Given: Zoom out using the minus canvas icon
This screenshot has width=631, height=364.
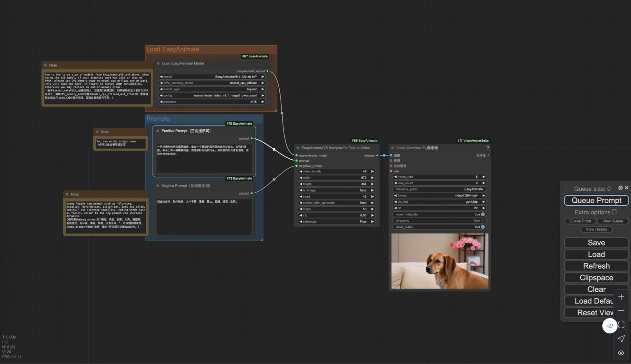Looking at the screenshot, I should pyautogui.click(x=621, y=310).
